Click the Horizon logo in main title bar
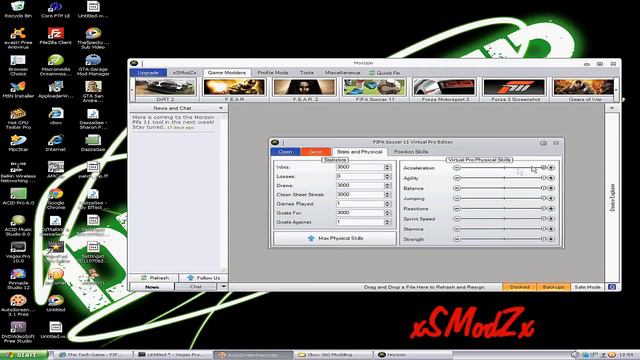Screen dimensions: 640x360 (134, 63)
